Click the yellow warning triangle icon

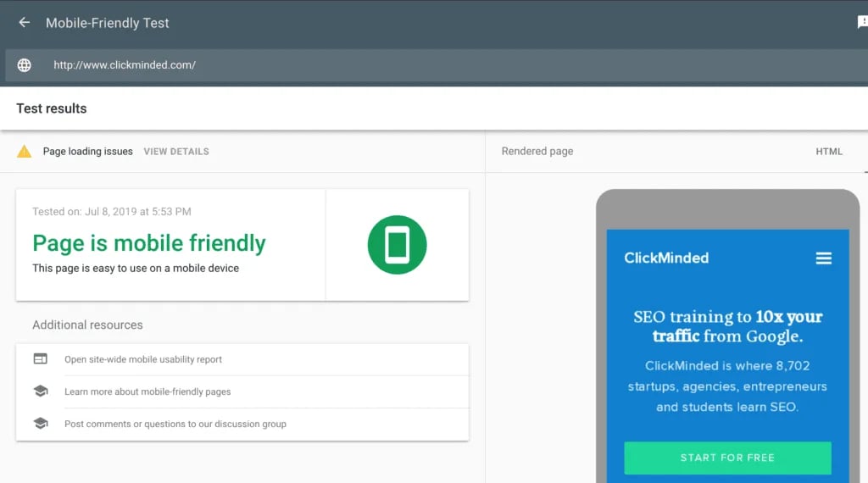(x=25, y=152)
